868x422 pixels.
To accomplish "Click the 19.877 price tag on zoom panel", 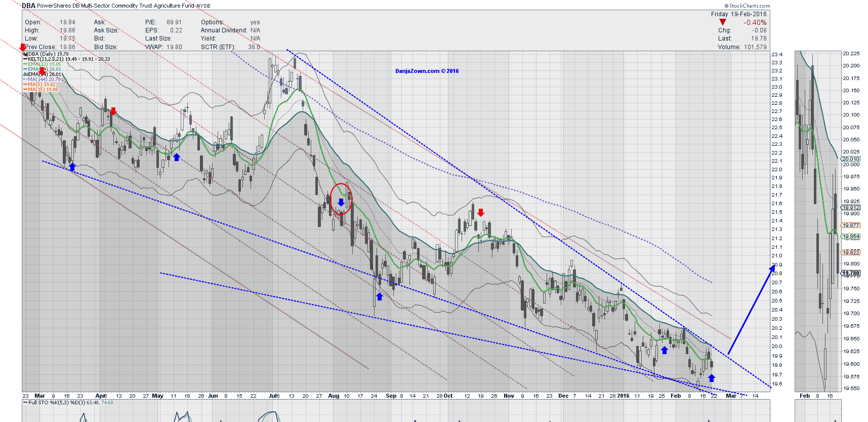I will click(x=851, y=225).
